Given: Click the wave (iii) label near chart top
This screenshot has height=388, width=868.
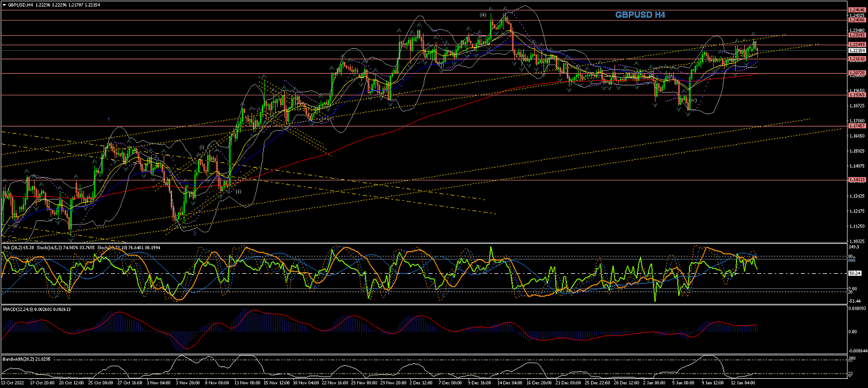Looking at the screenshot, I should [x=483, y=14].
